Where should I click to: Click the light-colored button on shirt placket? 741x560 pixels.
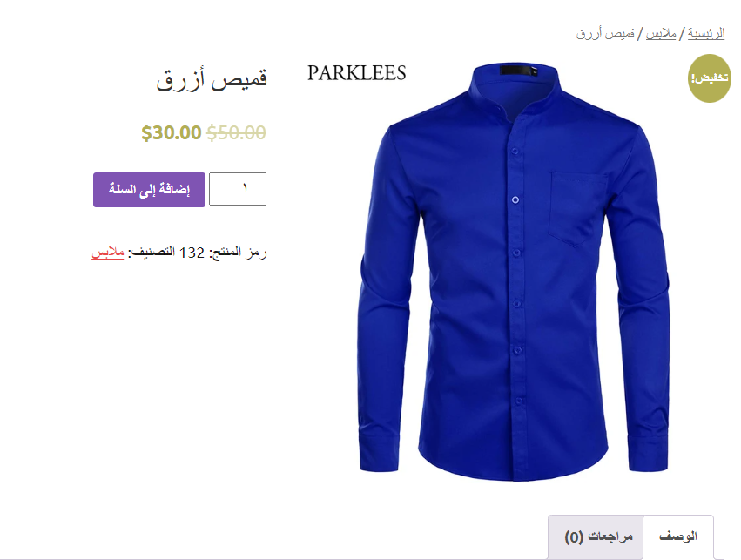tap(515, 200)
